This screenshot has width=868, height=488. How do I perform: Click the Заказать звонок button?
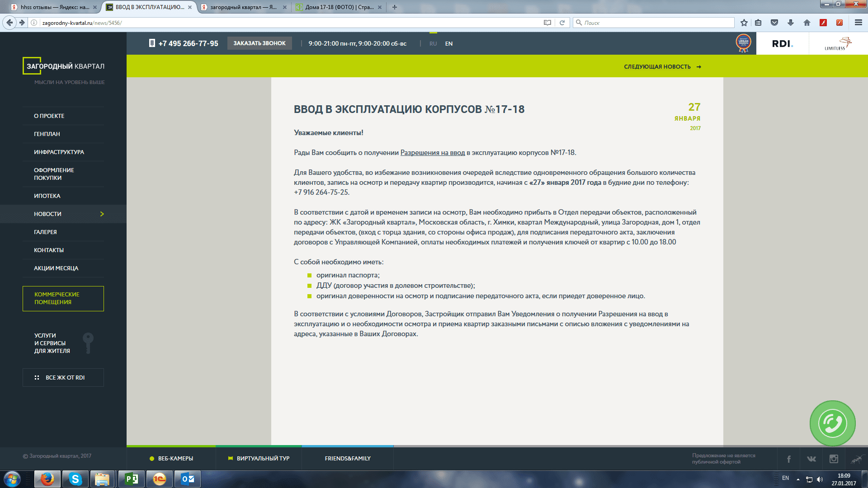pos(259,43)
